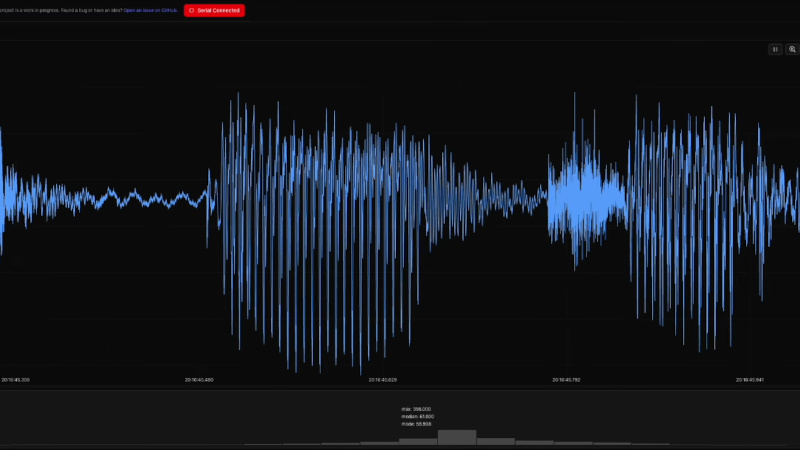Click the tallest histogram bar

[457, 437]
